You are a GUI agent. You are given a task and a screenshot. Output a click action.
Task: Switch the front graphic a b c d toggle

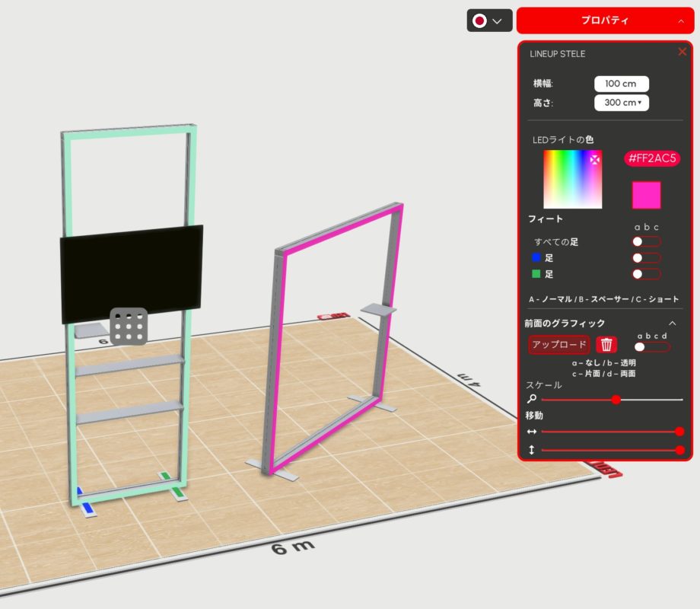coord(651,346)
